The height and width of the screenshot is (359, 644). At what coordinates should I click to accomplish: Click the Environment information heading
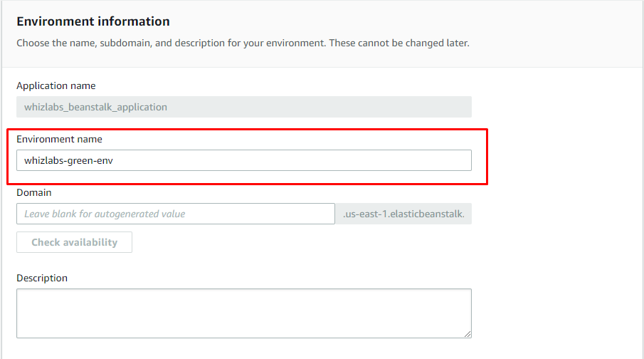(93, 21)
